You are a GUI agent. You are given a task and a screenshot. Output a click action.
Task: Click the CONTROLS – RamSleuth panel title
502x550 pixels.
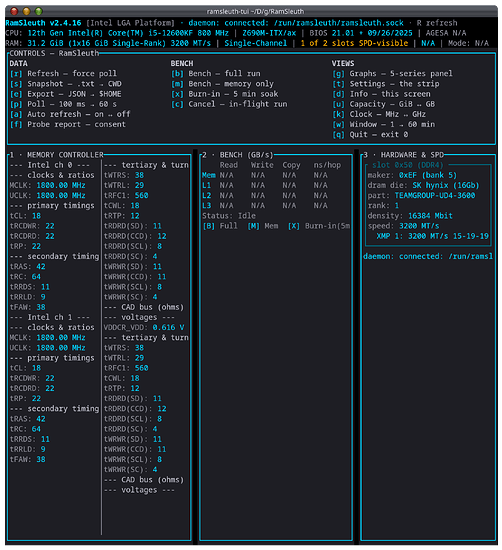(54, 53)
